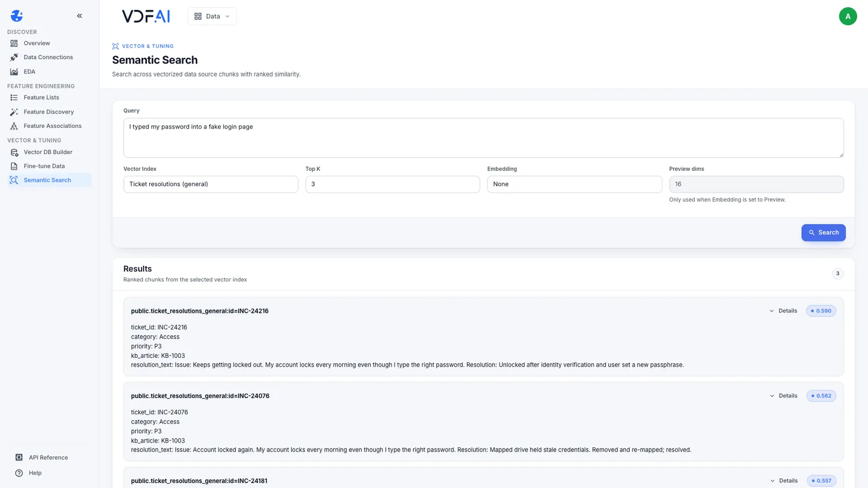Expand Details for result INC-24216
The image size is (868, 488).
(783, 311)
